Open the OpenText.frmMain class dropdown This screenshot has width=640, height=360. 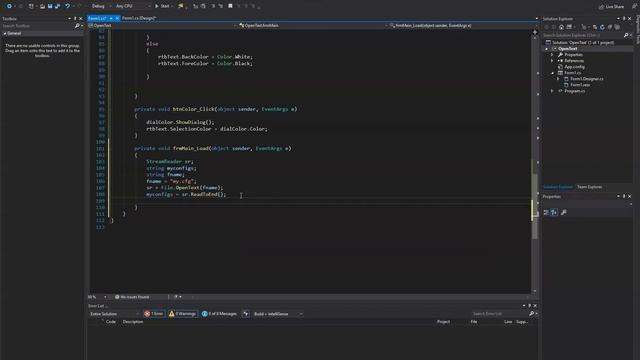click(312, 25)
